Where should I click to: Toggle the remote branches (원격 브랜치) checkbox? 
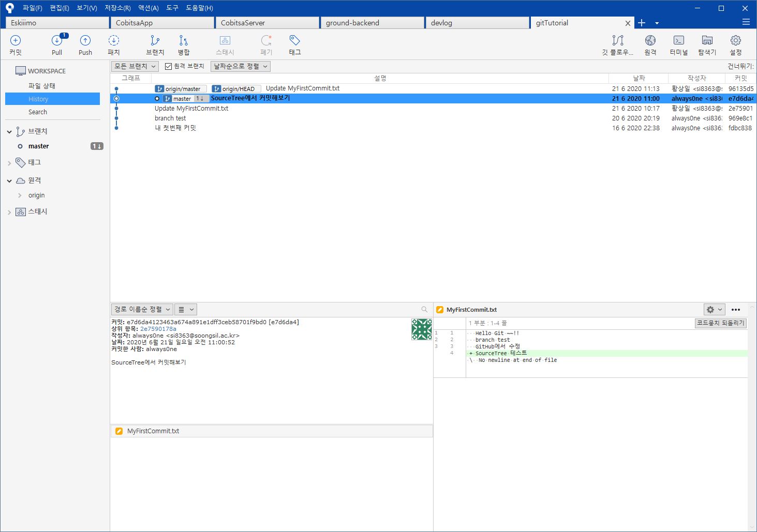pyautogui.click(x=168, y=66)
